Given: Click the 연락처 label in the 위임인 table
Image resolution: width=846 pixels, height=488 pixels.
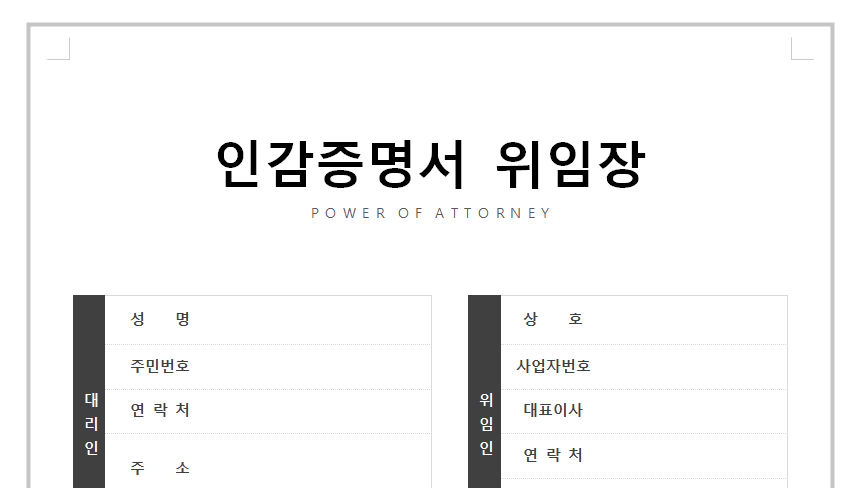Looking at the screenshot, I should 553,455.
